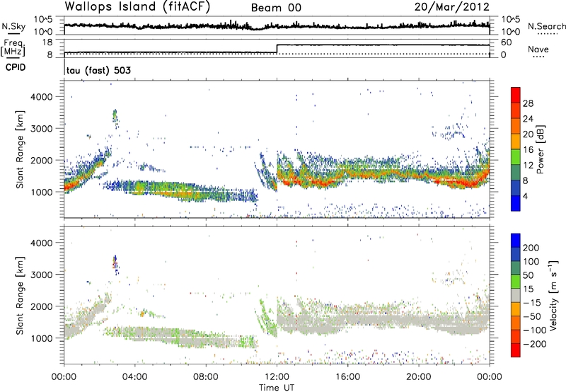
Task: Click the "CPID" label
Action: 16,67
